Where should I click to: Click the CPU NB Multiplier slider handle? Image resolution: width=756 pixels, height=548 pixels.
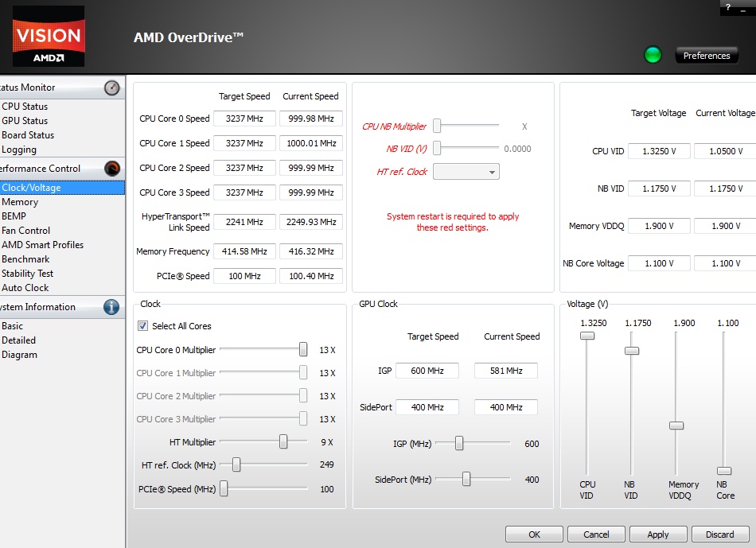pyautogui.click(x=437, y=126)
